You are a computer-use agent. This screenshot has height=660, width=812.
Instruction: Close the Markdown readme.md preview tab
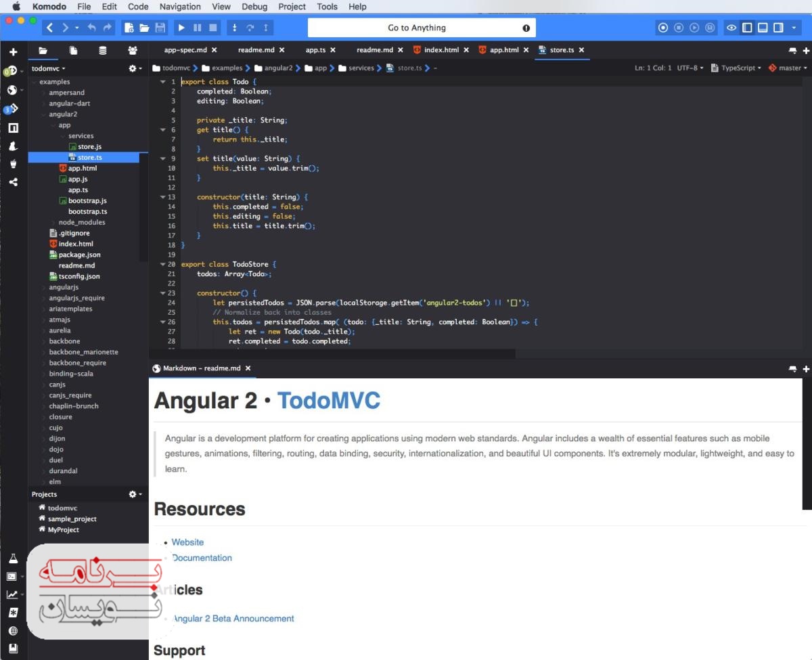tap(248, 368)
